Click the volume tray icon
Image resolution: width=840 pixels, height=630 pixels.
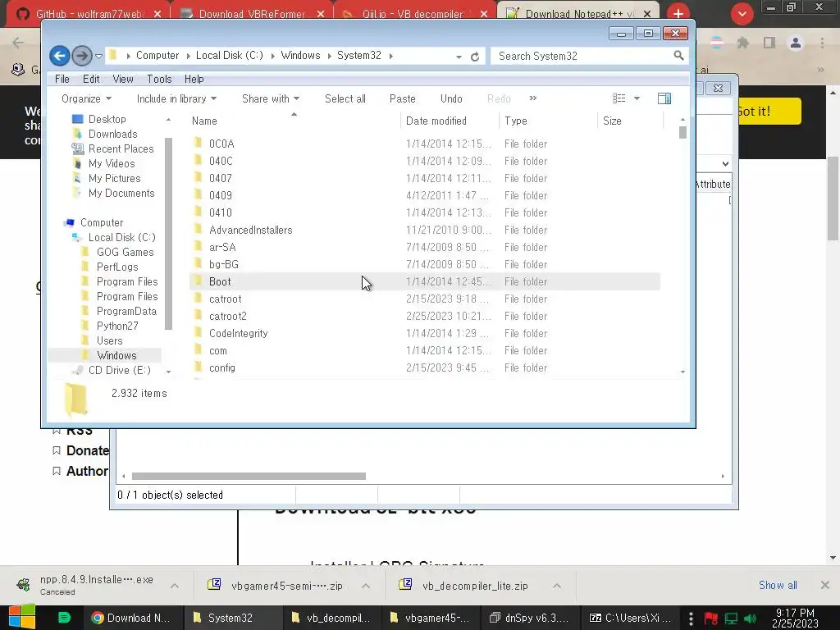click(x=750, y=619)
